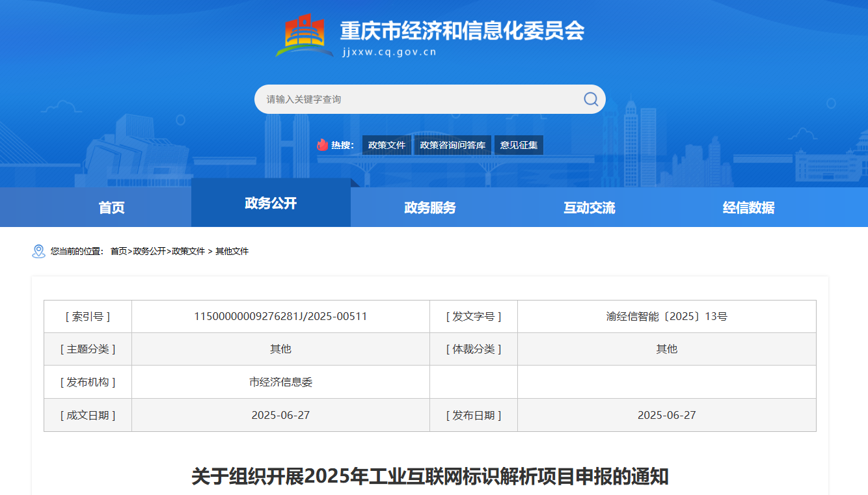868x495 pixels.
Task: Switch to the 政务服务 navigation tab
Action: point(430,207)
